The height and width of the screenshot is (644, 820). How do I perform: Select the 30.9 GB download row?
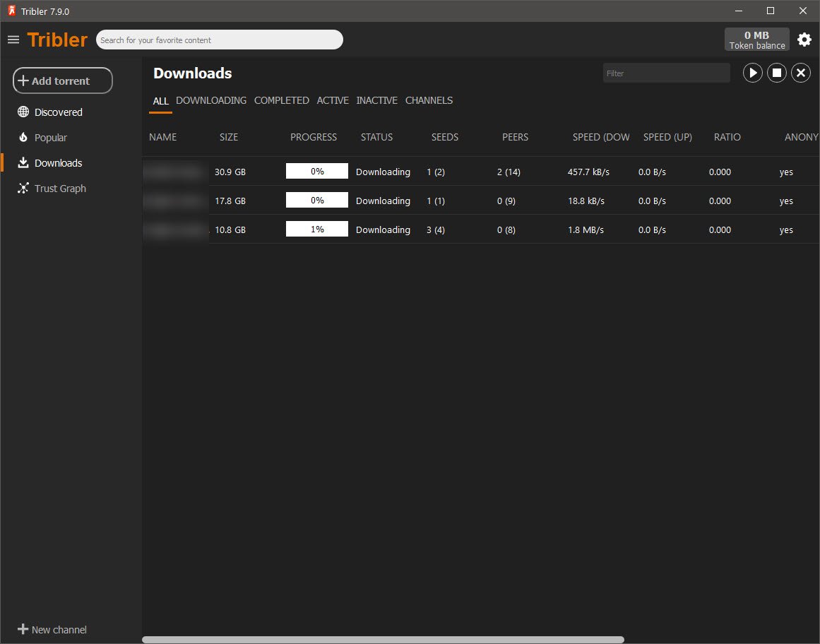[x=481, y=172]
